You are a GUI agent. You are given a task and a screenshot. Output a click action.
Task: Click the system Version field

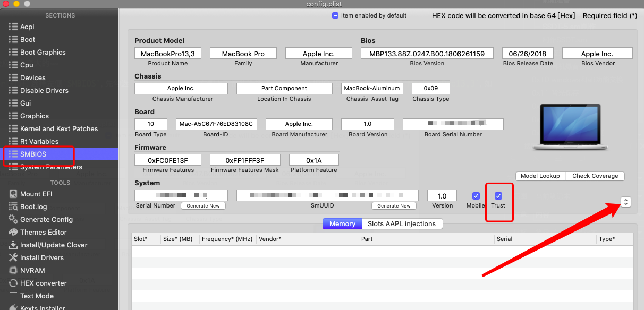click(x=442, y=195)
